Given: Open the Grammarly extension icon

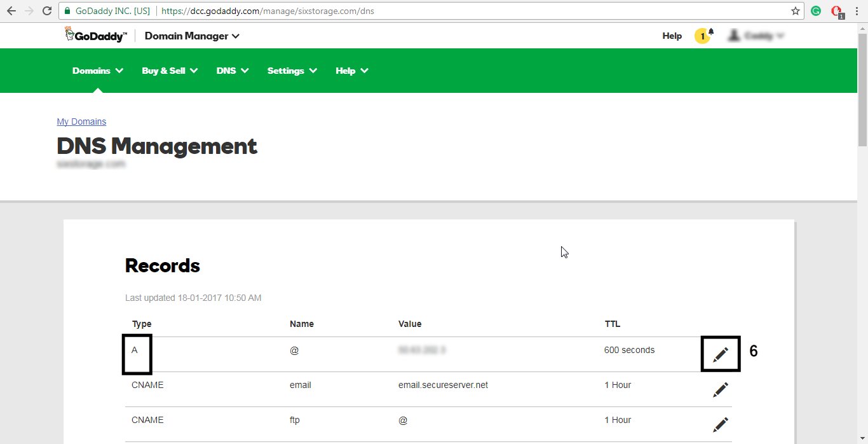Looking at the screenshot, I should pos(816,11).
